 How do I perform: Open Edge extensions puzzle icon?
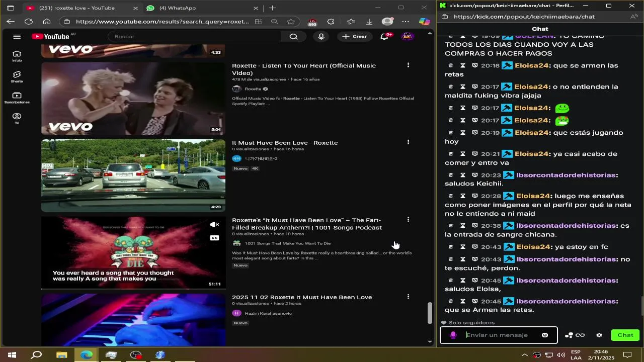331,22
